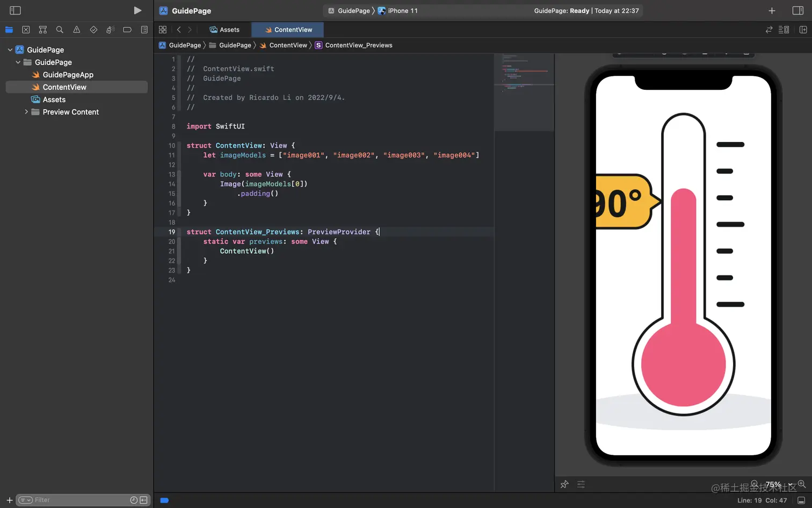Screen dimensions: 812x508
Task: Click ContentView_Previews in the jump bar
Action: point(358,45)
